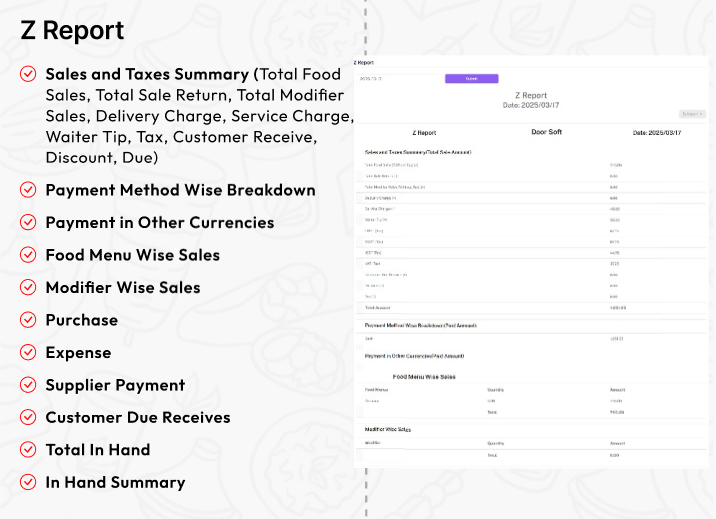Click the purple Submit button
Viewport: 716px width, 519px height.
[471, 79]
